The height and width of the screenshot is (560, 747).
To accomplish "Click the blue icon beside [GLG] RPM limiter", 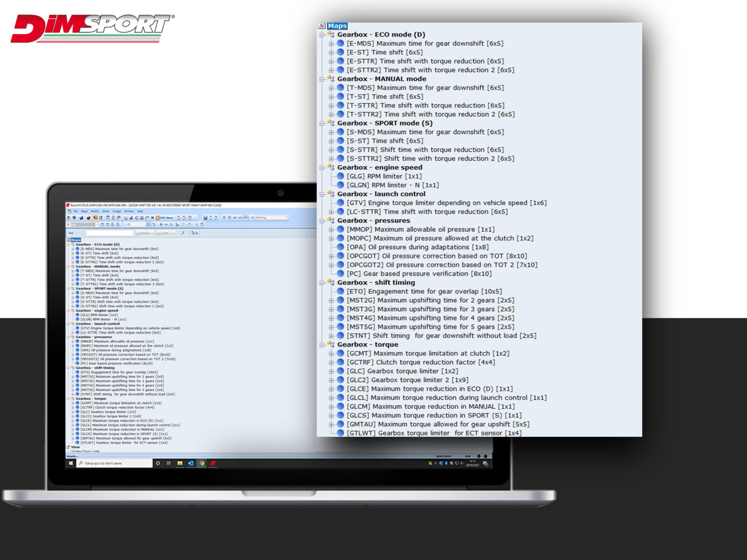I will [340, 176].
